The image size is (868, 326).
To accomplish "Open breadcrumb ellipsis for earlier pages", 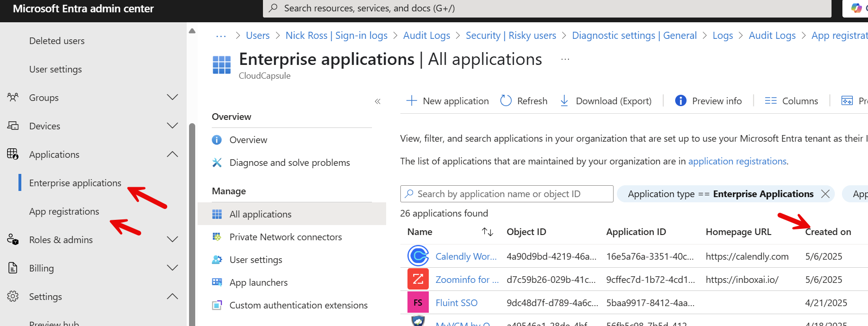I will click(x=221, y=36).
